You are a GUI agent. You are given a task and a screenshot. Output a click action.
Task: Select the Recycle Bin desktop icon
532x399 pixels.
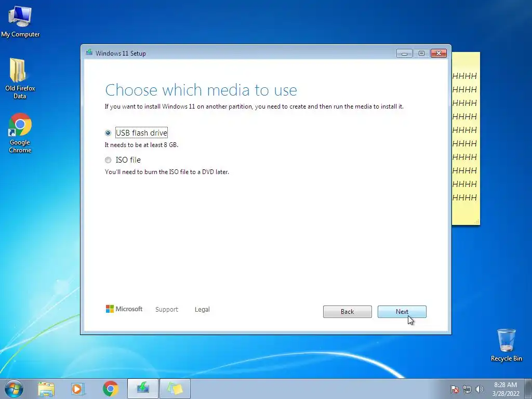[506, 345]
